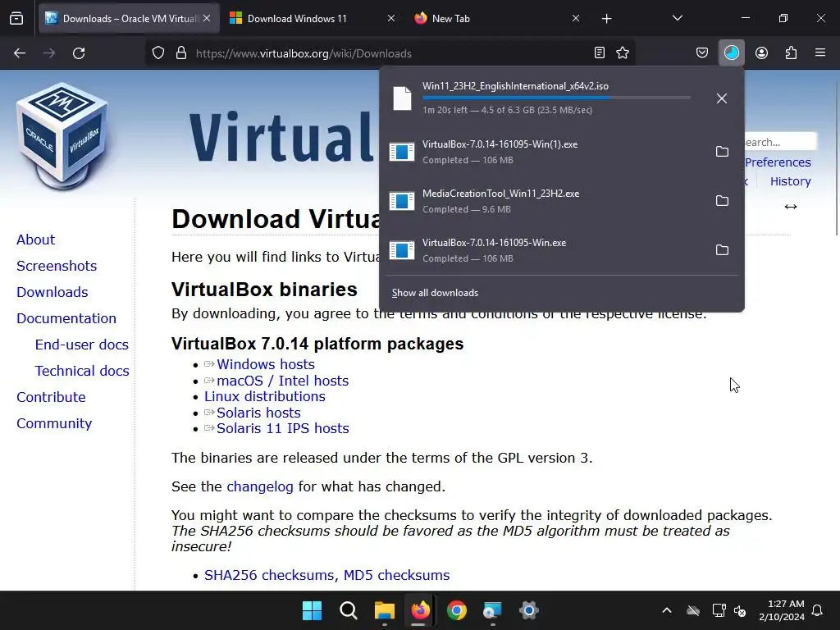Open Linux distributions link
The image size is (840, 630).
(265, 396)
